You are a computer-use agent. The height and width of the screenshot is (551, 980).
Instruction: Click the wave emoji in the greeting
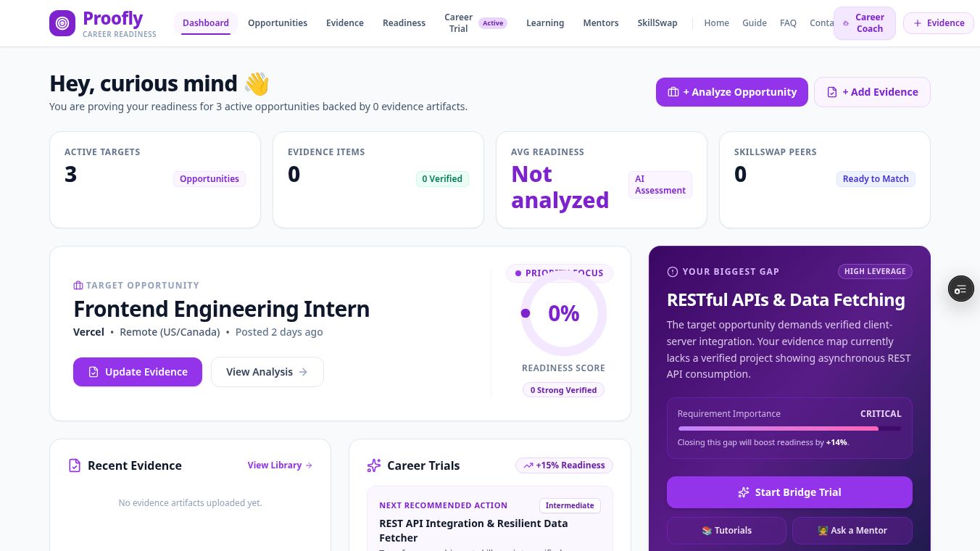click(x=257, y=84)
